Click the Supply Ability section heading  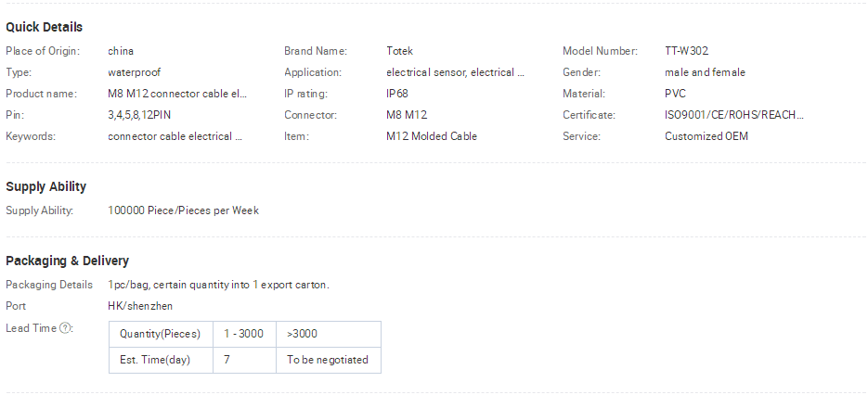click(x=45, y=186)
